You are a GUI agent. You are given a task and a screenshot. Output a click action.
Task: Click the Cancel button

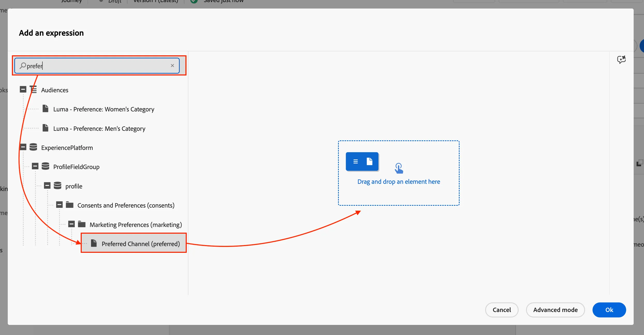501,310
